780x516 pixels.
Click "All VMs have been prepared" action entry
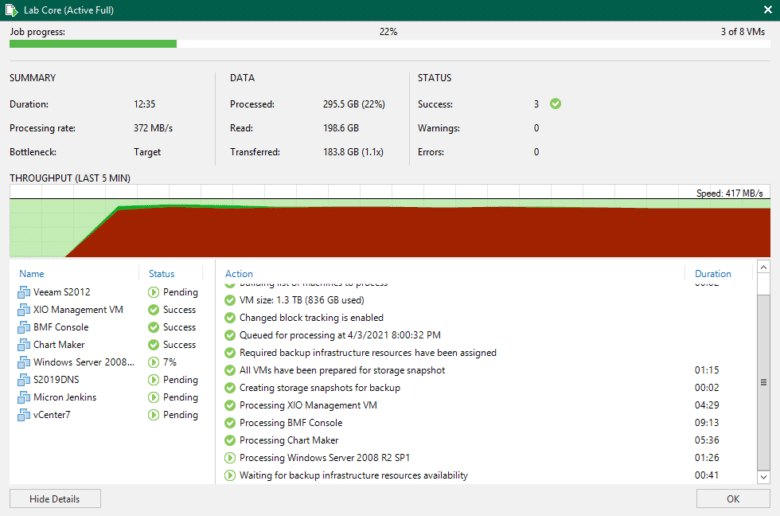[342, 370]
